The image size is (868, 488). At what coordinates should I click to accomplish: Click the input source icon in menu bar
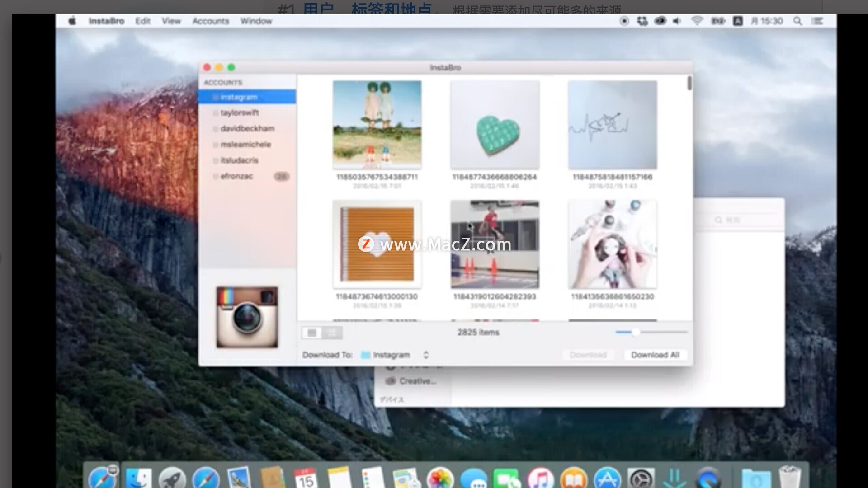pyautogui.click(x=738, y=21)
